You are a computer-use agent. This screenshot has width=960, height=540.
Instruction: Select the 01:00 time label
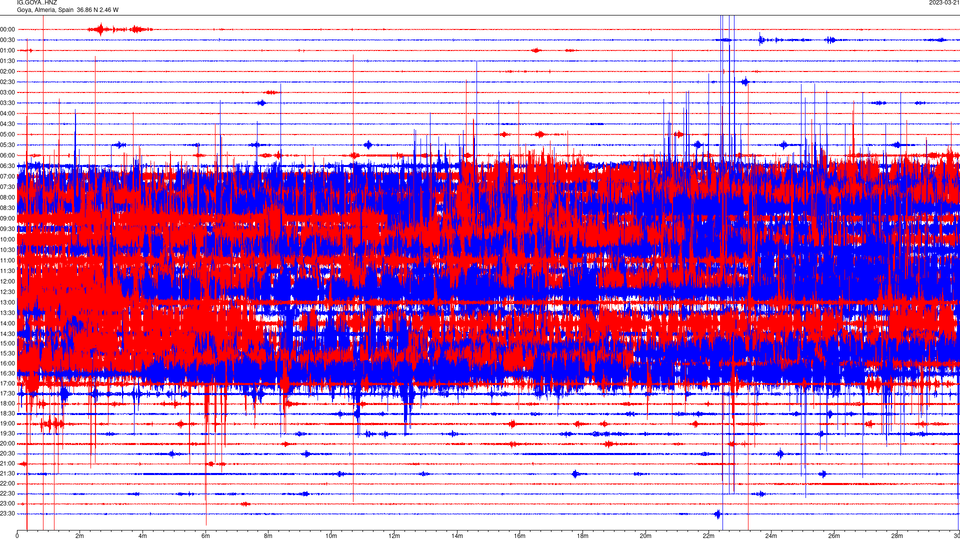8,50
